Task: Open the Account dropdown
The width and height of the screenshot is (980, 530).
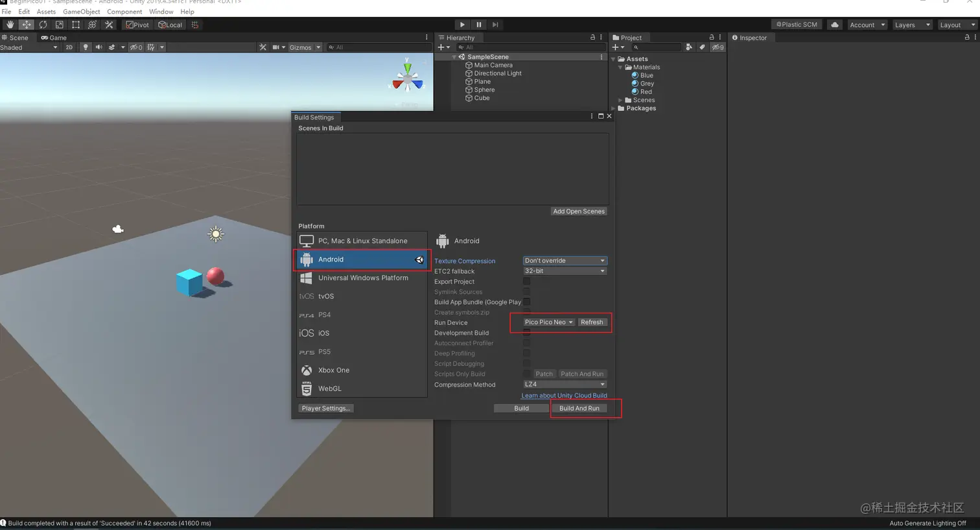Action: pos(867,25)
